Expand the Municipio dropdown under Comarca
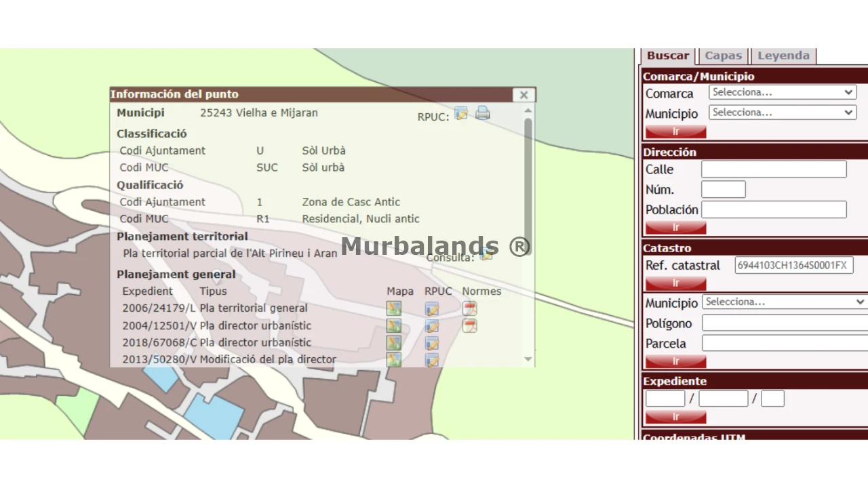 click(783, 113)
